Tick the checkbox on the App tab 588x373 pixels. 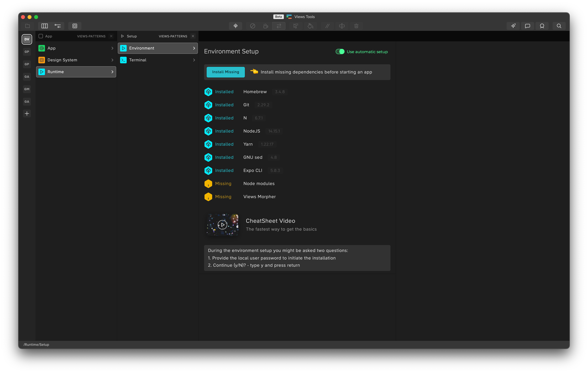(x=41, y=36)
